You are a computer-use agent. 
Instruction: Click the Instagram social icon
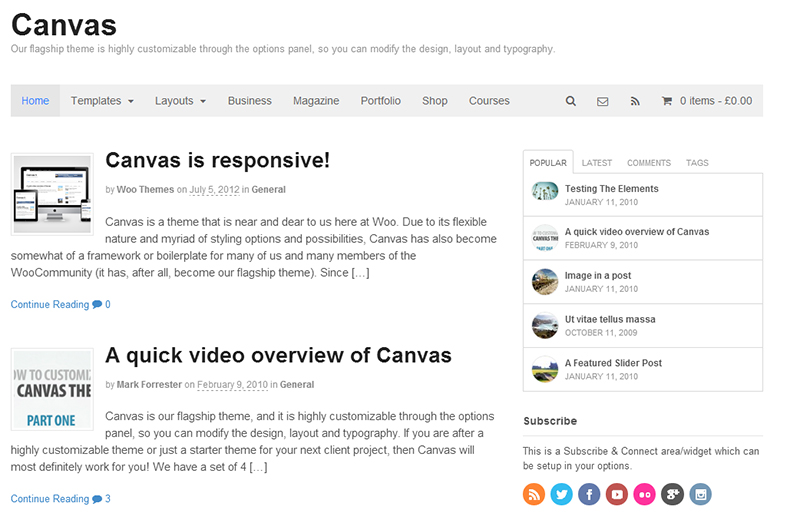point(701,494)
